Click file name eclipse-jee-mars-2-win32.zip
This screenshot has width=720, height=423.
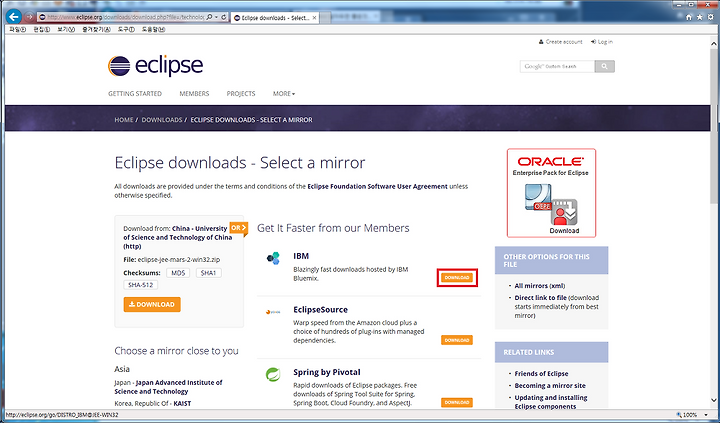[x=179, y=259]
